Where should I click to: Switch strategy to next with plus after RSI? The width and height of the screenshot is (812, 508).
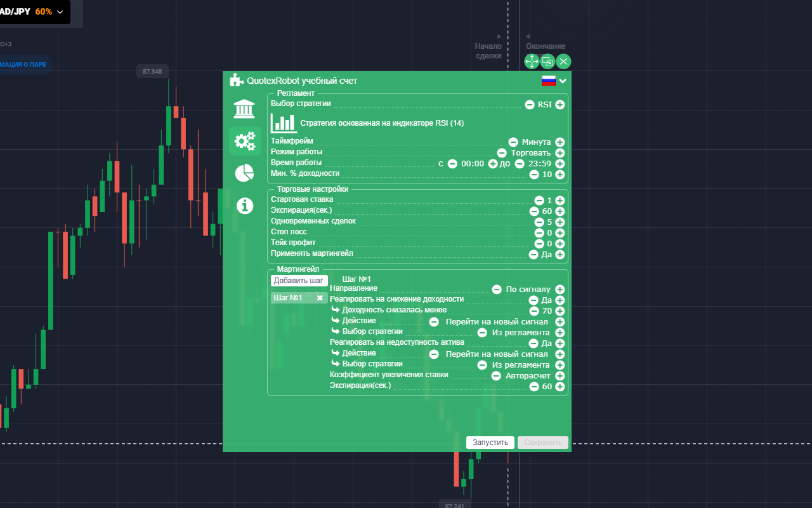click(x=560, y=105)
